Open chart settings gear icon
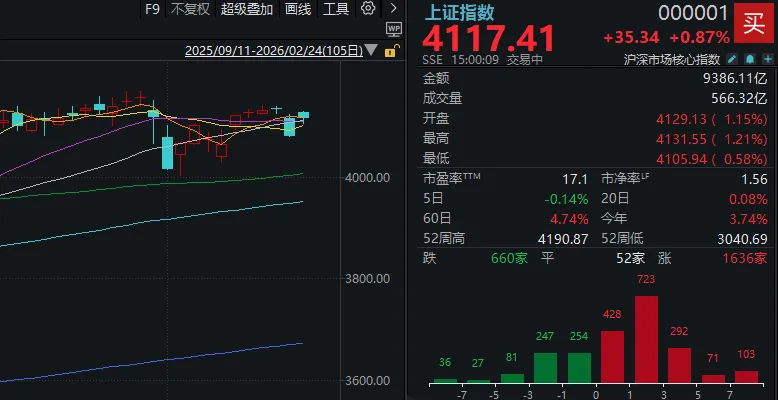 click(368, 9)
